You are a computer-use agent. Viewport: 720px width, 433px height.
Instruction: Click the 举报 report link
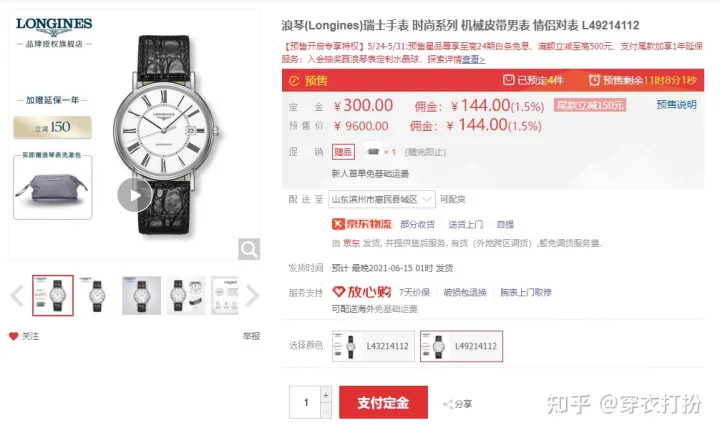(x=251, y=336)
